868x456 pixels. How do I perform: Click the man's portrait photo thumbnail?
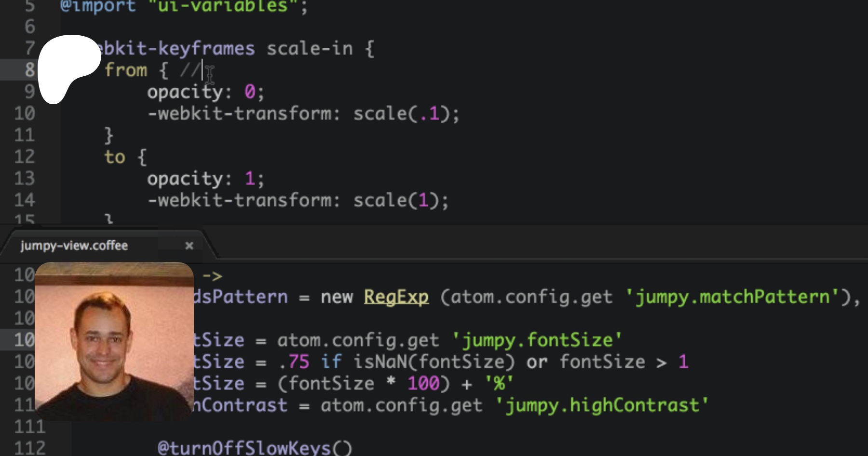pos(114,341)
